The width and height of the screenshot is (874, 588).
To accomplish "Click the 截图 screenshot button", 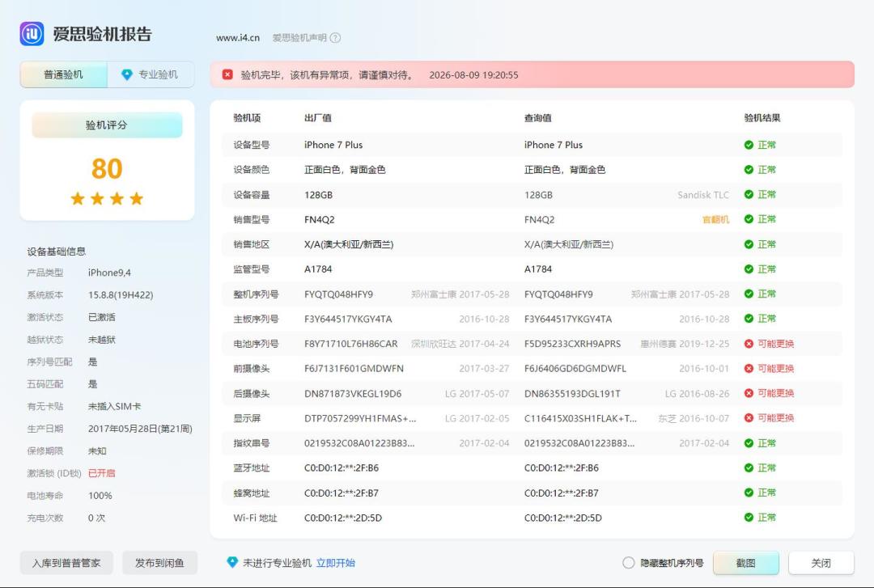I will click(746, 563).
